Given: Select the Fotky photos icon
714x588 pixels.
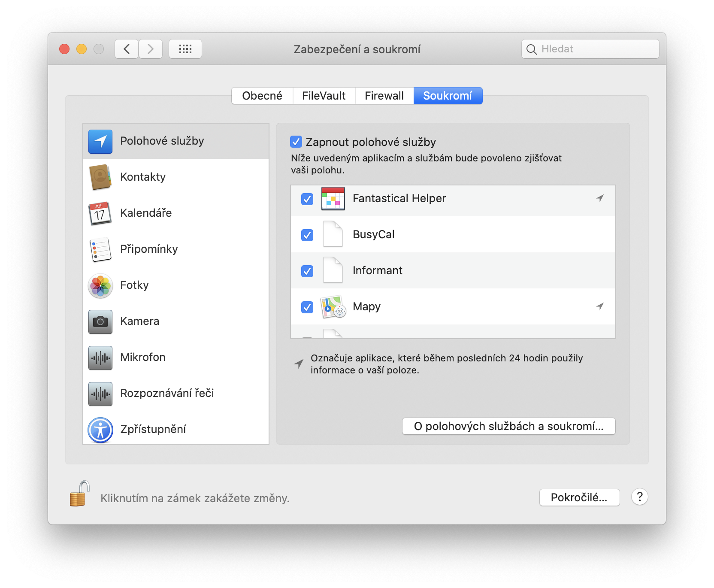Looking at the screenshot, I should [100, 285].
